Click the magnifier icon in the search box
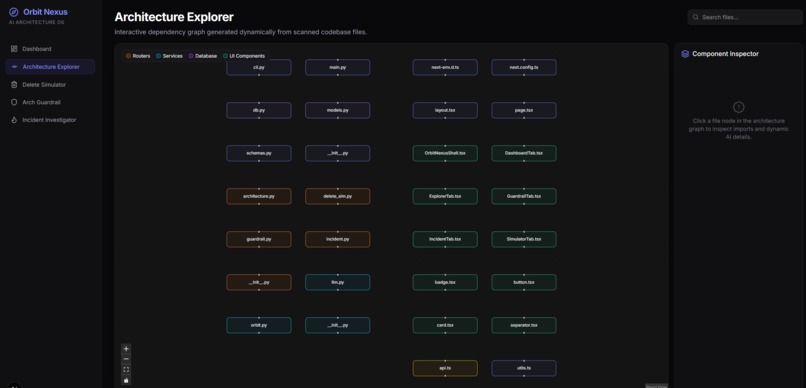Image resolution: width=806 pixels, height=388 pixels. pos(696,17)
